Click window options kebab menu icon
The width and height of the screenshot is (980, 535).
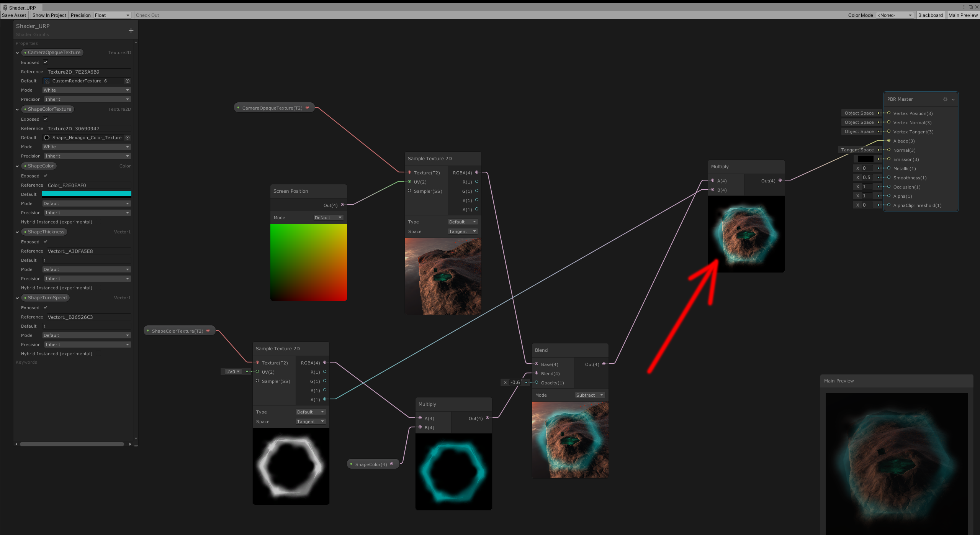(x=964, y=7)
